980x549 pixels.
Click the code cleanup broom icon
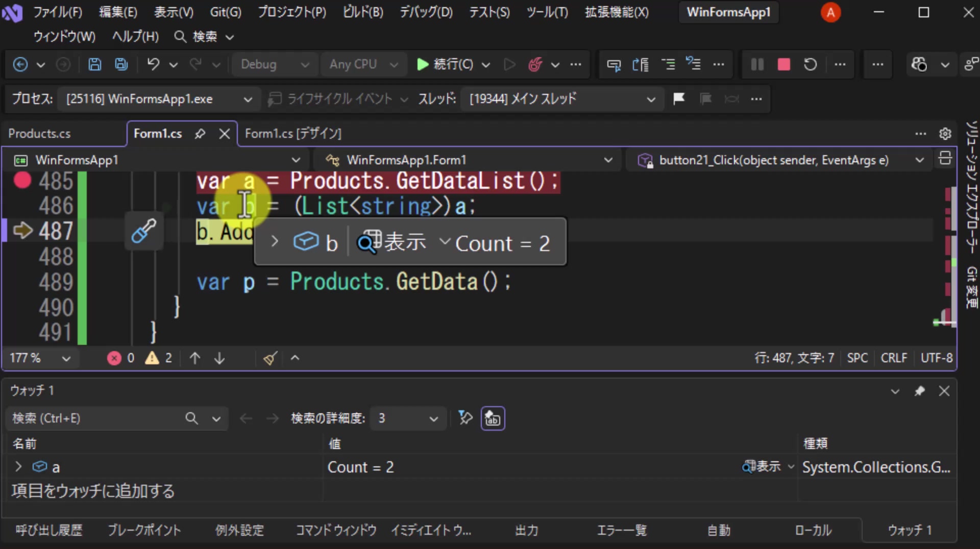point(270,358)
